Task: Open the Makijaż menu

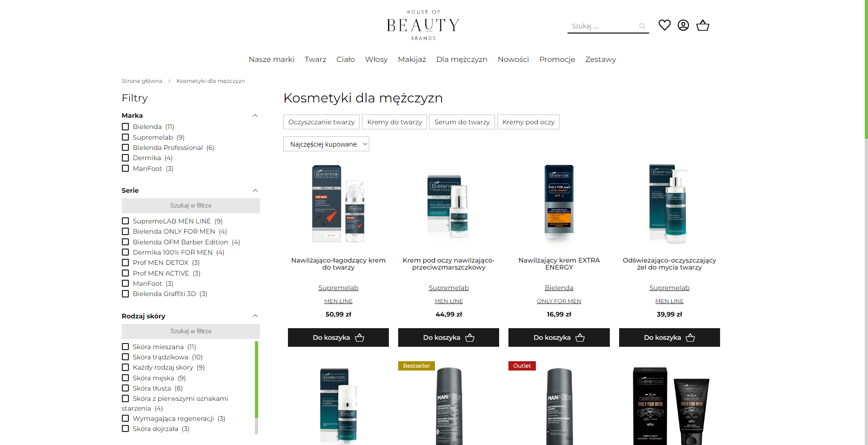Action: [x=412, y=59]
